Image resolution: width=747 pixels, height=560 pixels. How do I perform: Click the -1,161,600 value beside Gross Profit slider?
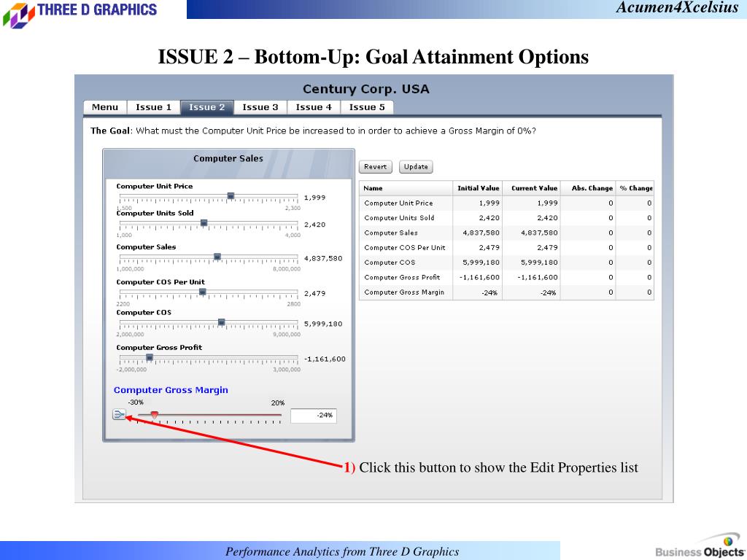325,359
